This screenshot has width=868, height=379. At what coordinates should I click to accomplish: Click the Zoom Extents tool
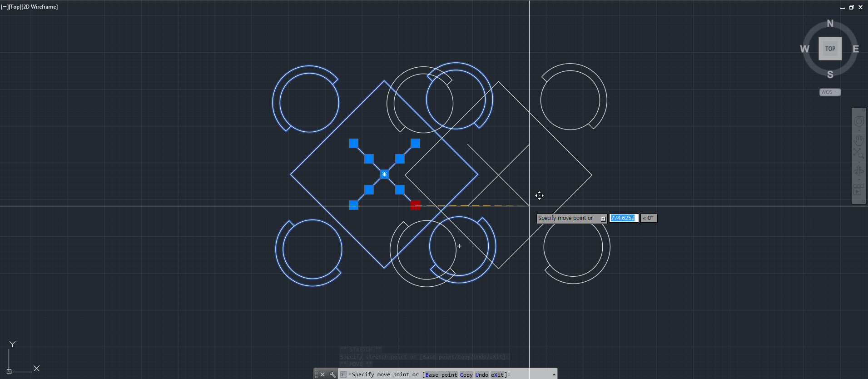pyautogui.click(x=858, y=154)
